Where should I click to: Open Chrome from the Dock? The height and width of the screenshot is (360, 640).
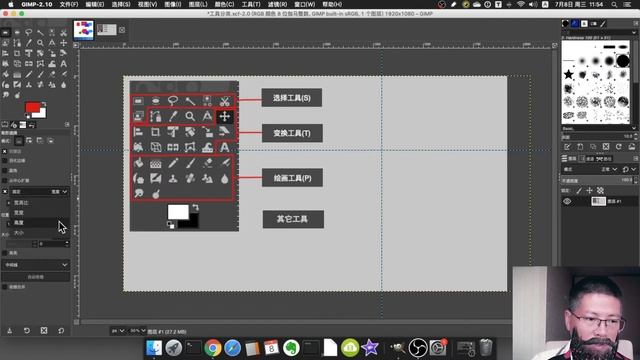point(213,348)
